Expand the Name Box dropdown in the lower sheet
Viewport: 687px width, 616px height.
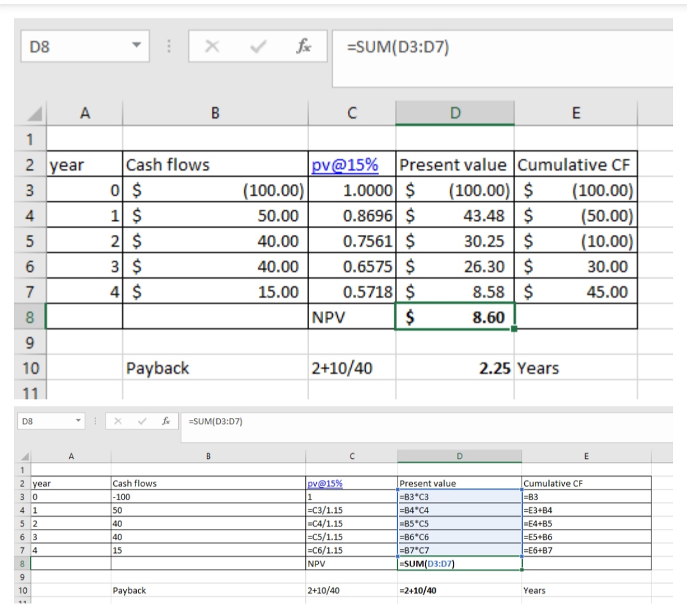pos(78,421)
